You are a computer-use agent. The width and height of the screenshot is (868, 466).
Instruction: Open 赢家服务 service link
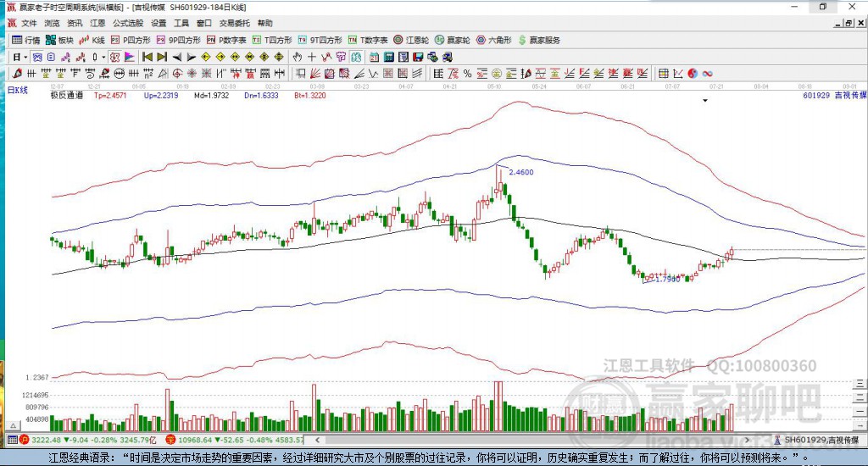point(539,40)
